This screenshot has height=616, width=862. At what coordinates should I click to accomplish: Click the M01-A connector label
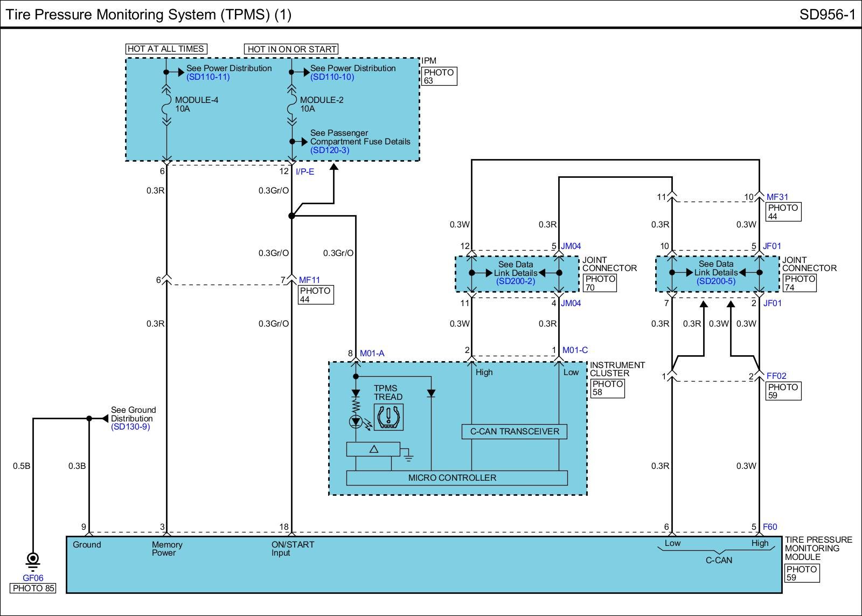(x=372, y=354)
